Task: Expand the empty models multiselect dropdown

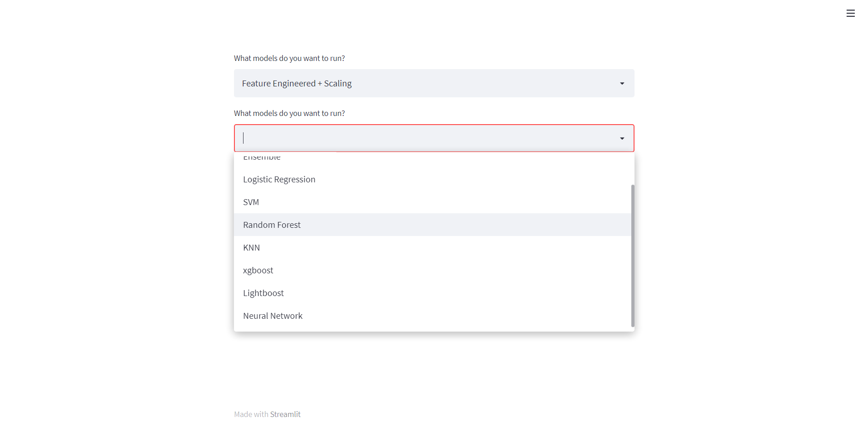Action: point(433,138)
